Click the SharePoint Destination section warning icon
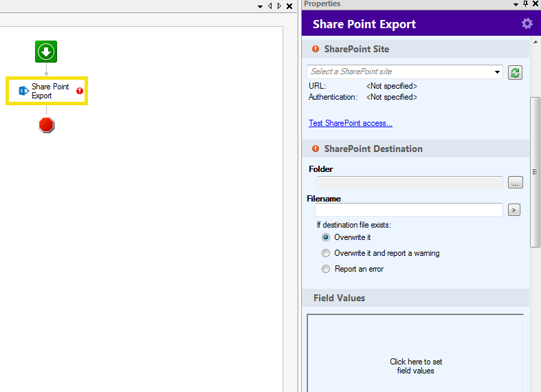 316,149
